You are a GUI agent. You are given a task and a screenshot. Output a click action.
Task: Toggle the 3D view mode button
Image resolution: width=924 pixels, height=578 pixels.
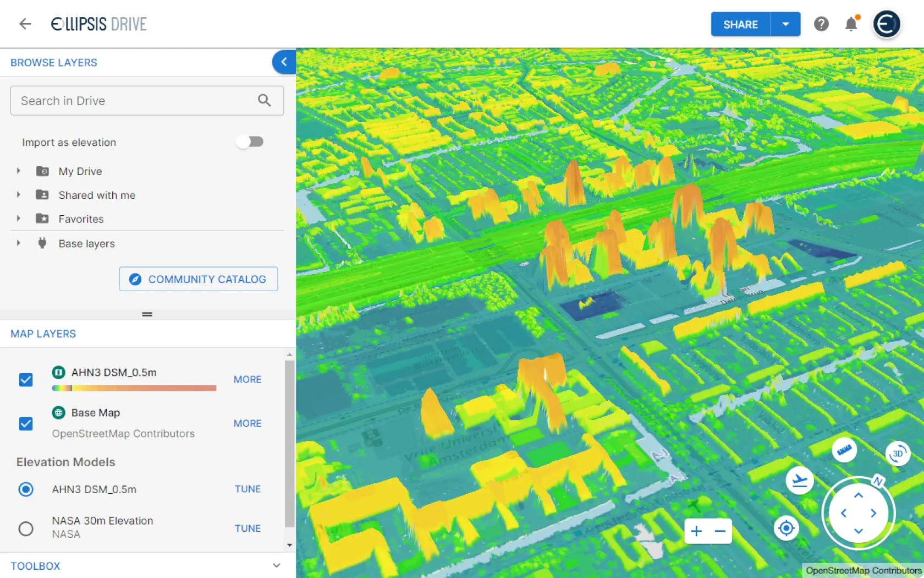pyautogui.click(x=898, y=454)
